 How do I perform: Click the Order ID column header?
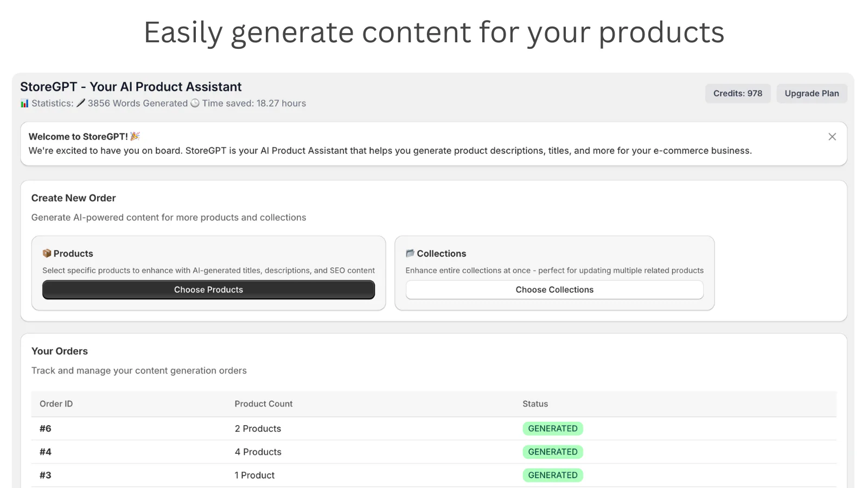(x=56, y=404)
